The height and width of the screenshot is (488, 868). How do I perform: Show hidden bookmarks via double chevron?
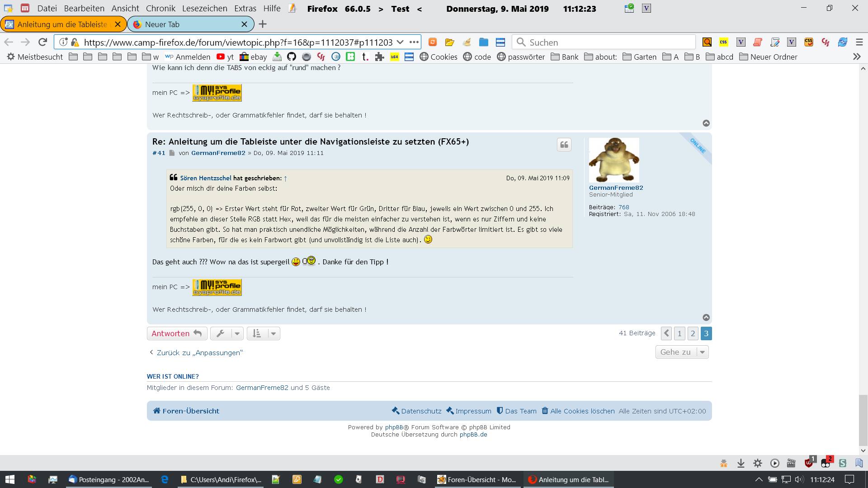coord(856,56)
